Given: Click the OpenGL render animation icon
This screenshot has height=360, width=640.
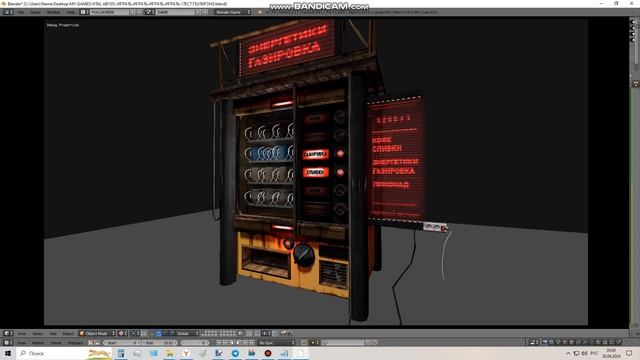Looking at the screenshot, I should coord(290,333).
